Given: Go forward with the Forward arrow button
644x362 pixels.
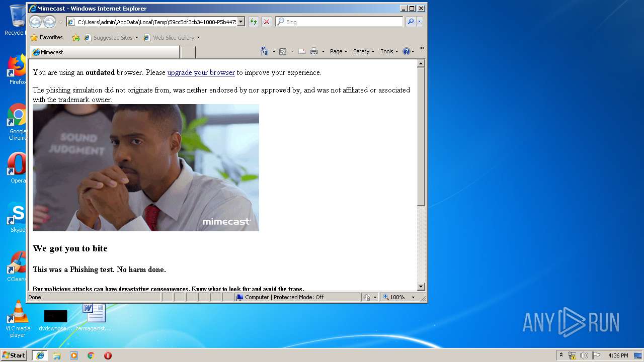Looking at the screenshot, I should (49, 22).
